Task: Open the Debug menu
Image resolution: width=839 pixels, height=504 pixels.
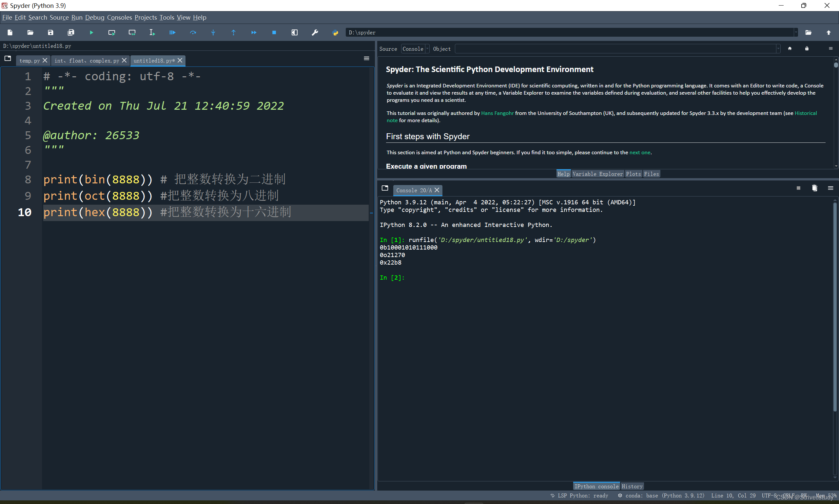Action: (94, 17)
